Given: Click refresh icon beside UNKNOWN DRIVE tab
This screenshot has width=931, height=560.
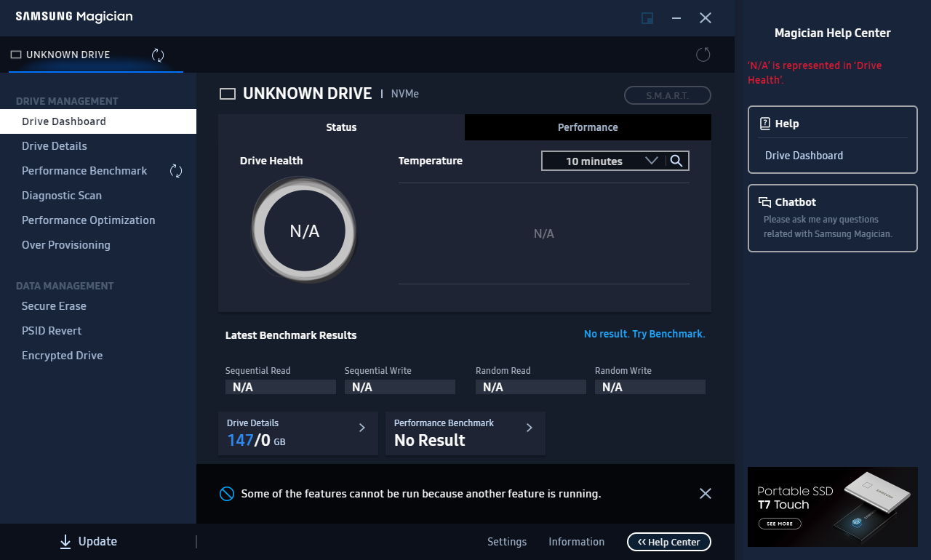Looking at the screenshot, I should tap(158, 55).
